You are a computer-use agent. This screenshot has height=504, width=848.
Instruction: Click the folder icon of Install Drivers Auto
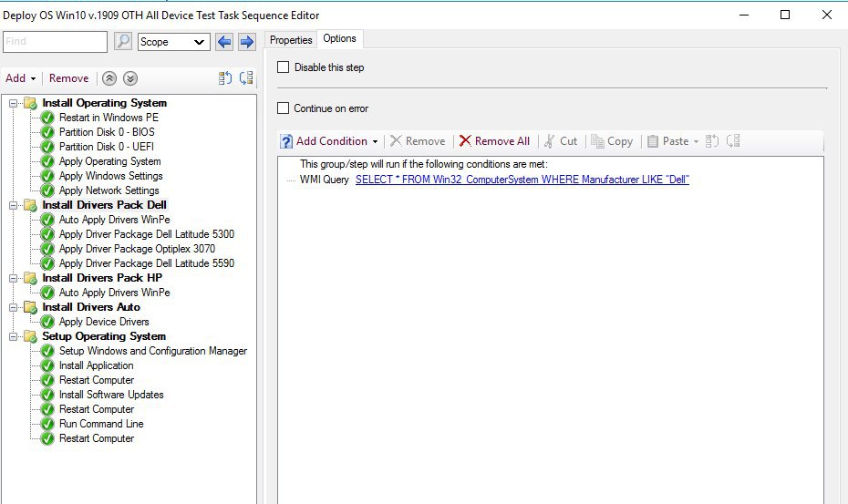click(x=30, y=307)
